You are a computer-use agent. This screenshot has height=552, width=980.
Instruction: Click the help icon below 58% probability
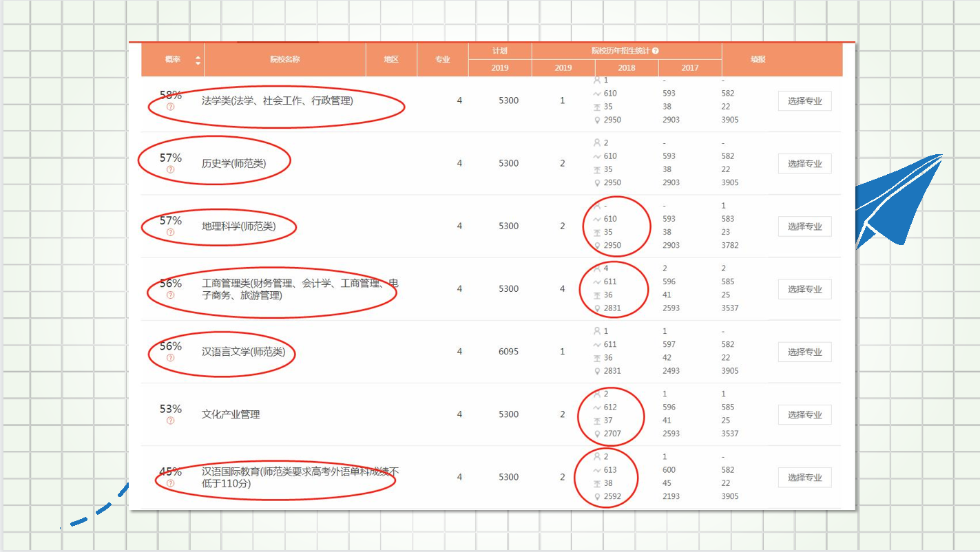(x=171, y=107)
